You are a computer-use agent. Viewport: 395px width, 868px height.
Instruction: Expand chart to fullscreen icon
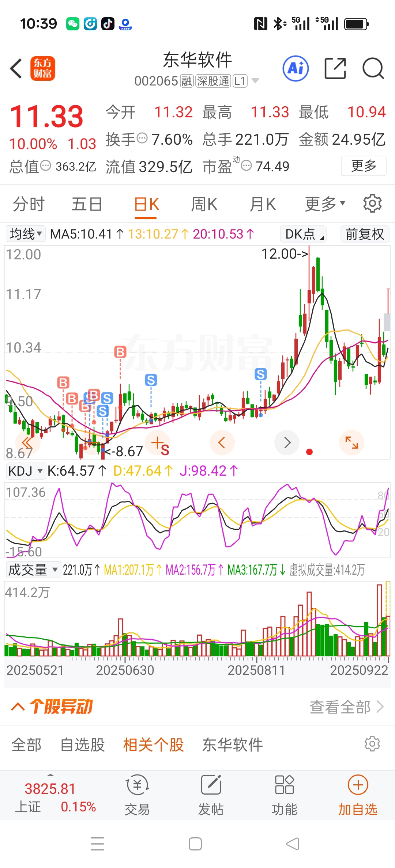[x=352, y=443]
